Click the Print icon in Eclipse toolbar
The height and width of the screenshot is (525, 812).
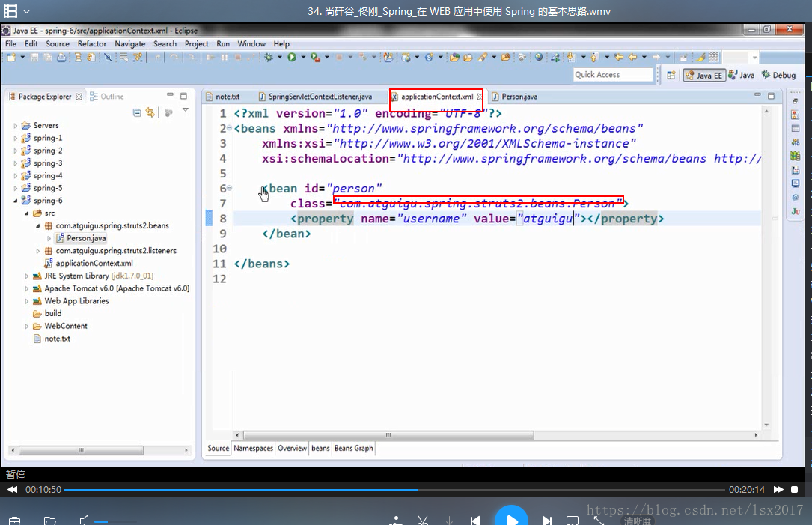click(61, 58)
